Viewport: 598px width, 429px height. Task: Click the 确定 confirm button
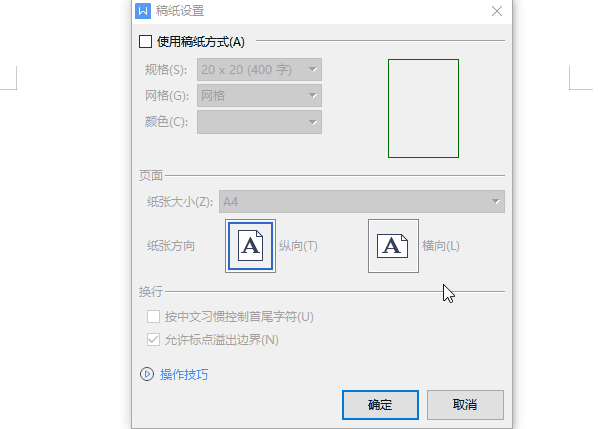click(x=380, y=405)
